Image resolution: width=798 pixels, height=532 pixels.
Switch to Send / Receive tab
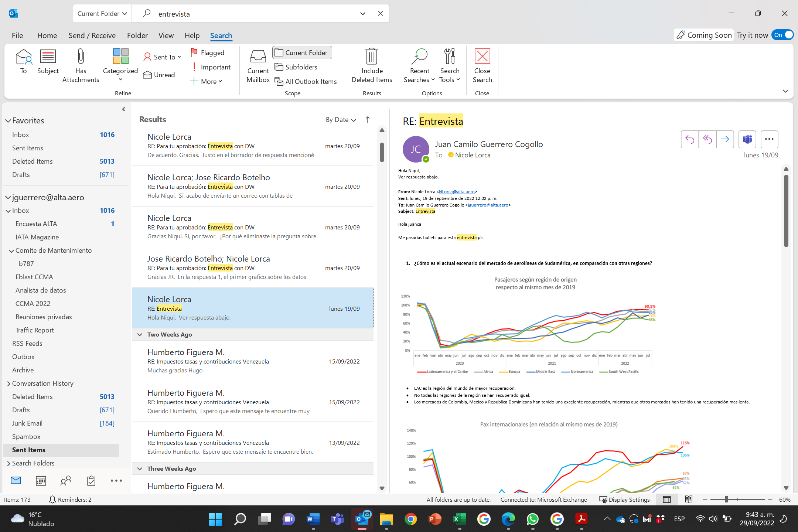click(x=92, y=35)
